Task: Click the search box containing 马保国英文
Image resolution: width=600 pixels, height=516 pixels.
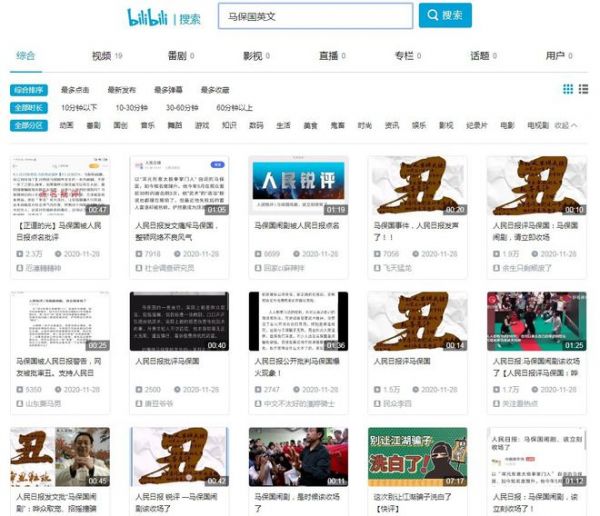Action: (314, 16)
